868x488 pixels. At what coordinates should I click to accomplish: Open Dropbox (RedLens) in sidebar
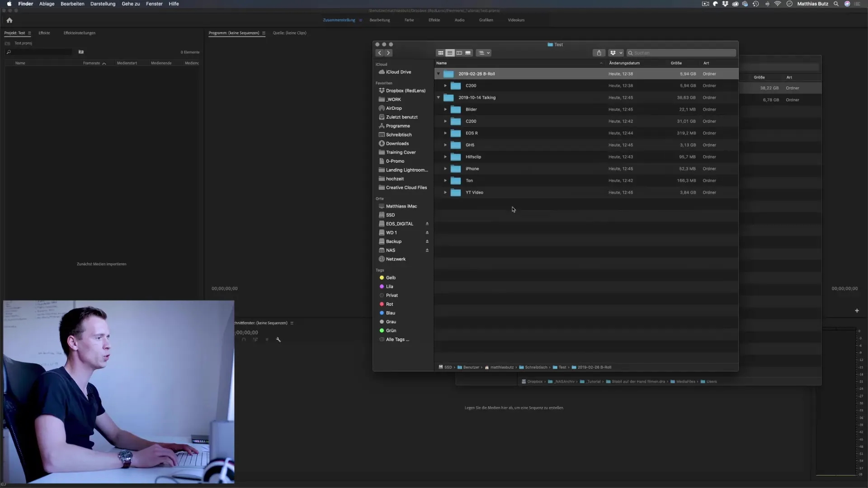tap(402, 90)
